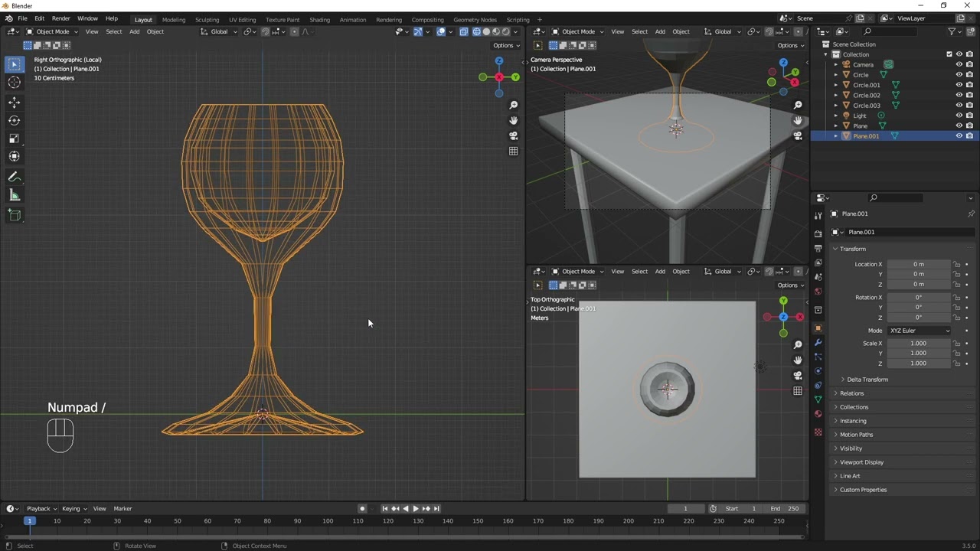Choose the Annotate pencil tool
Screen dimensions: 980x551
(15, 177)
